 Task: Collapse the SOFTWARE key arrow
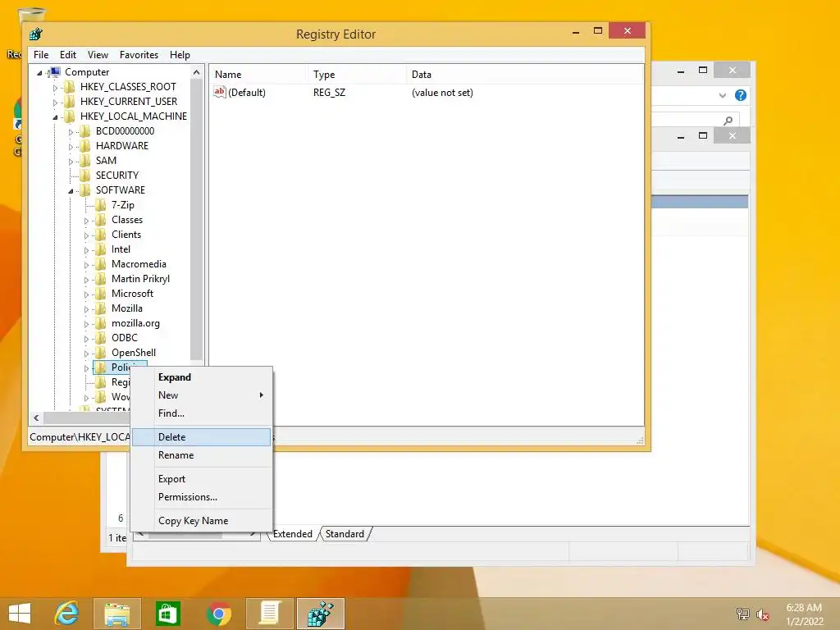(x=71, y=190)
